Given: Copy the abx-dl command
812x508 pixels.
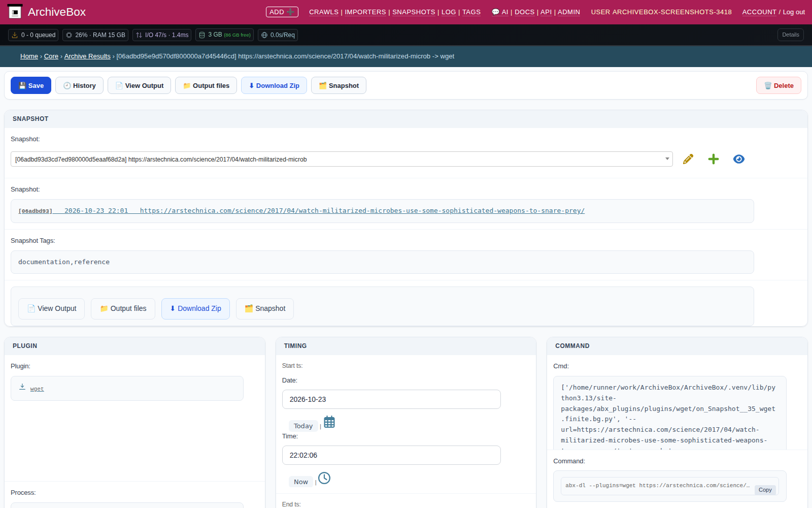Looking at the screenshot, I should (x=765, y=490).
